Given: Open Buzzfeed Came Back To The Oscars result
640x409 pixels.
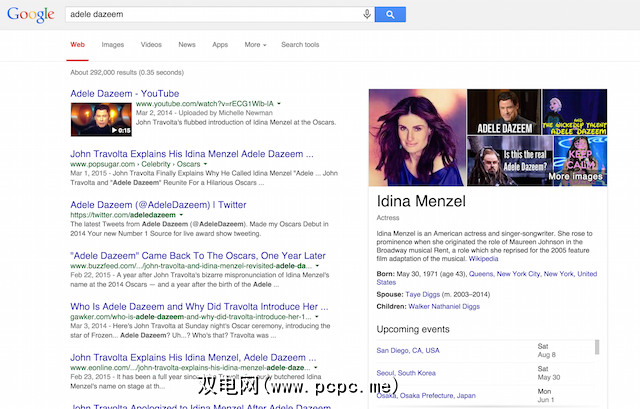Looking at the screenshot, I should (198, 256).
